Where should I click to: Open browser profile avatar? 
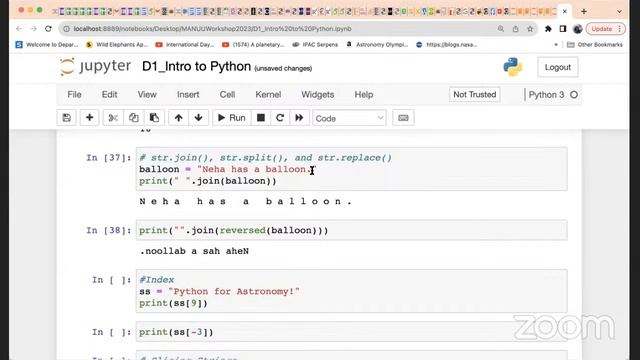pos(578,29)
